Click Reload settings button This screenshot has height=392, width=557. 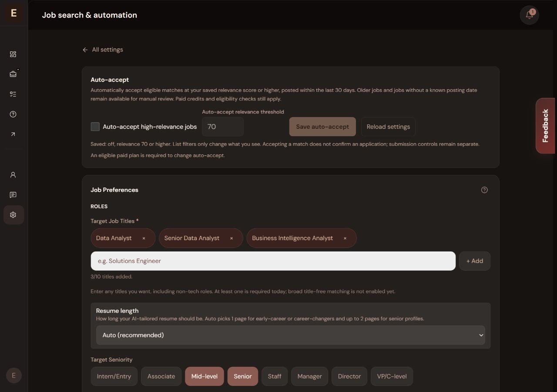click(x=388, y=127)
